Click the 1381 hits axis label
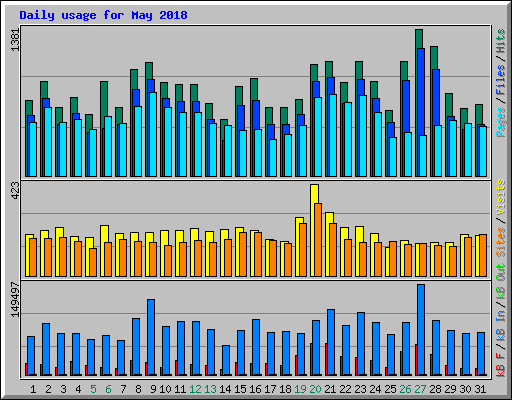The image size is (512, 400). (15, 40)
